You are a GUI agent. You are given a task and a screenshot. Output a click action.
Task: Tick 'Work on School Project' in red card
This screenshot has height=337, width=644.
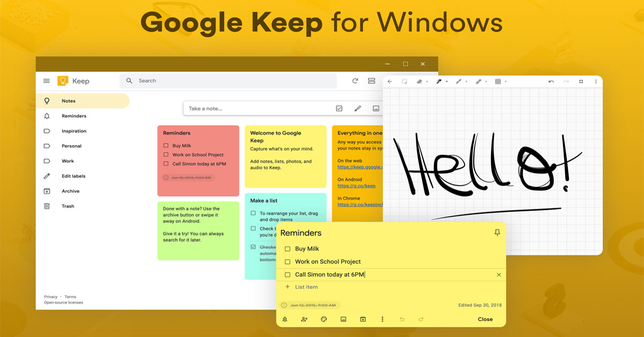click(x=166, y=155)
